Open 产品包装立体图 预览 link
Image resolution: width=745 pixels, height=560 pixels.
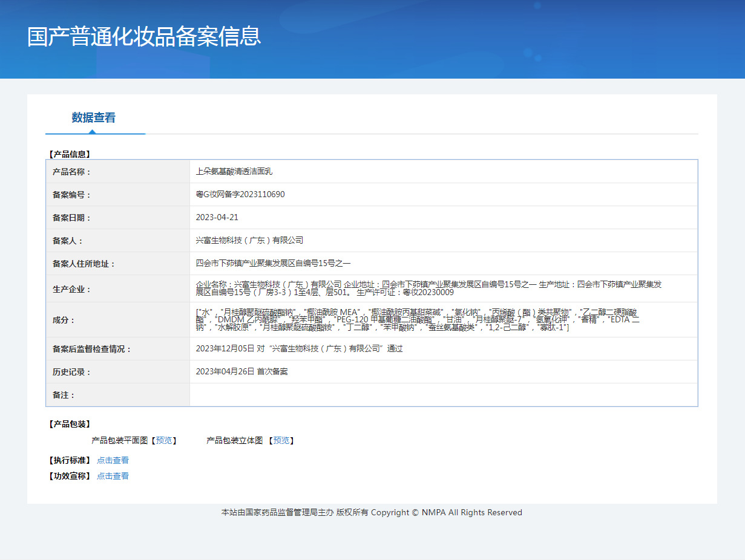point(281,440)
